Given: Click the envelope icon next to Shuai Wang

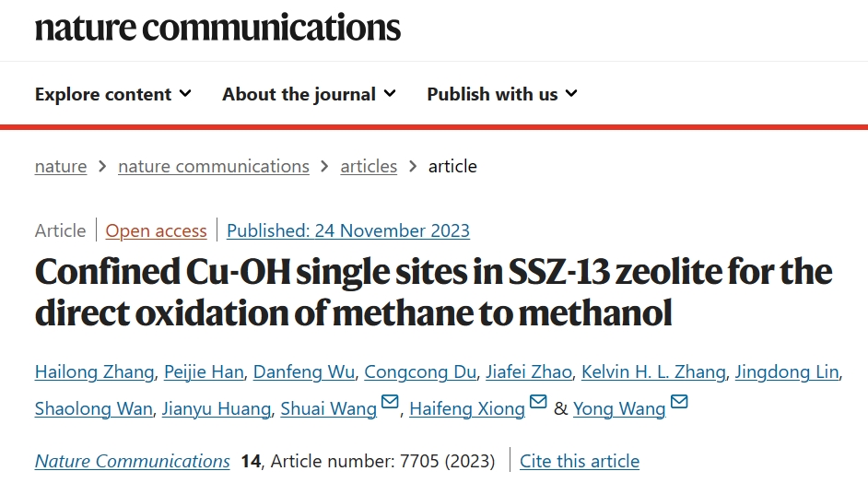Looking at the screenshot, I should (x=390, y=402).
